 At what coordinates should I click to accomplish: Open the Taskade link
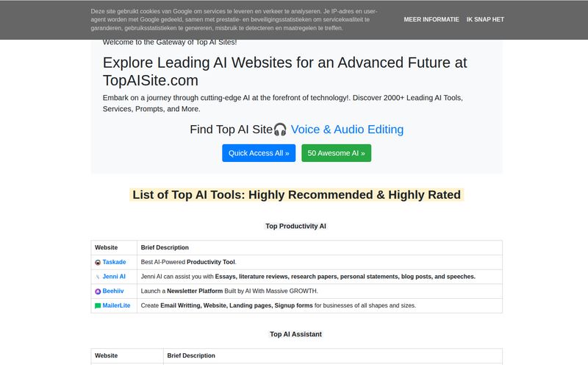[x=114, y=262]
